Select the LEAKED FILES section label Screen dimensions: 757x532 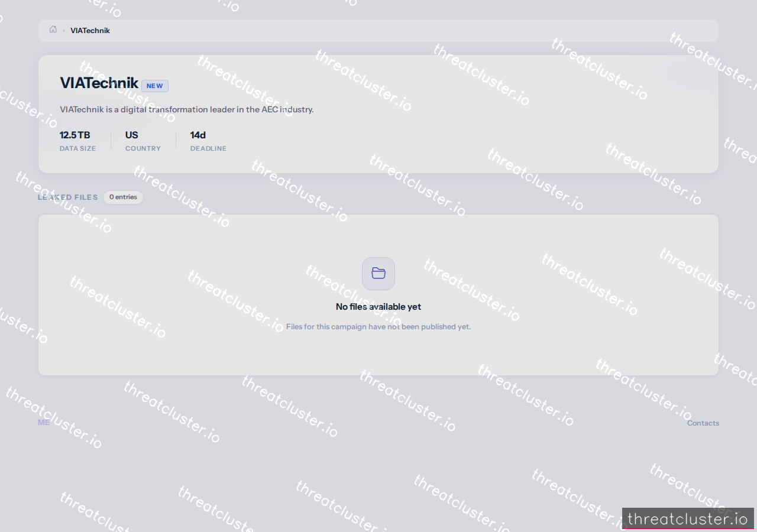[68, 197]
